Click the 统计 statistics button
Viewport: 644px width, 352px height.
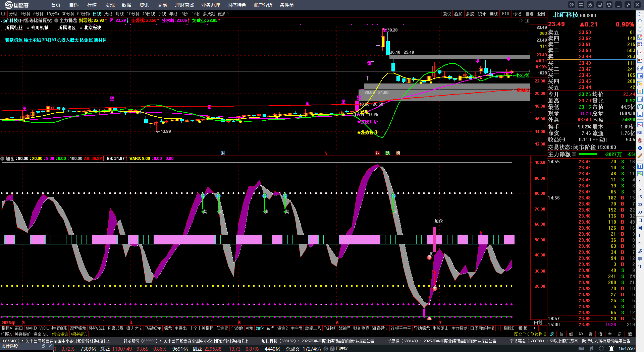click(x=482, y=14)
